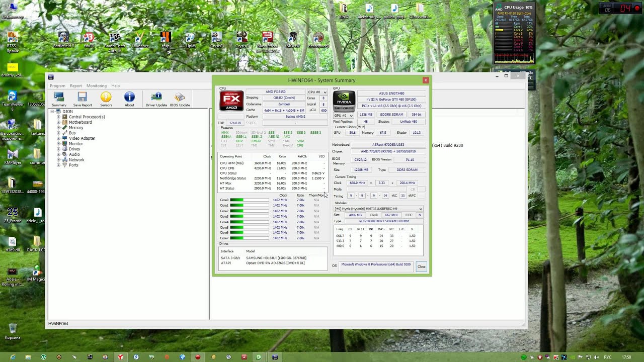Expand the Drives tree node
Viewport: 644px width, 362px height.
pyautogui.click(x=58, y=149)
